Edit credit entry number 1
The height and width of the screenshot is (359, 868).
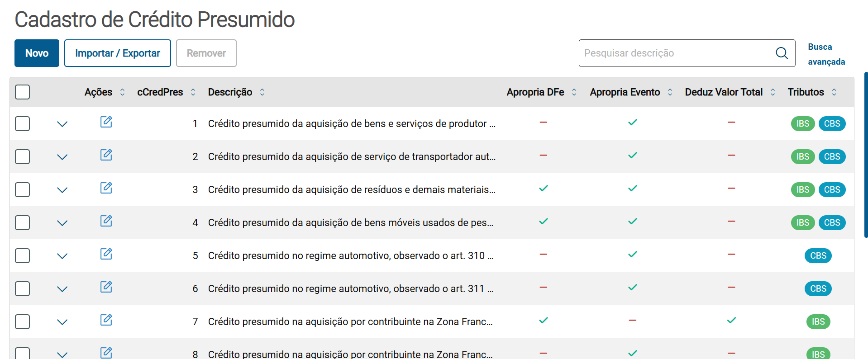[x=106, y=122]
